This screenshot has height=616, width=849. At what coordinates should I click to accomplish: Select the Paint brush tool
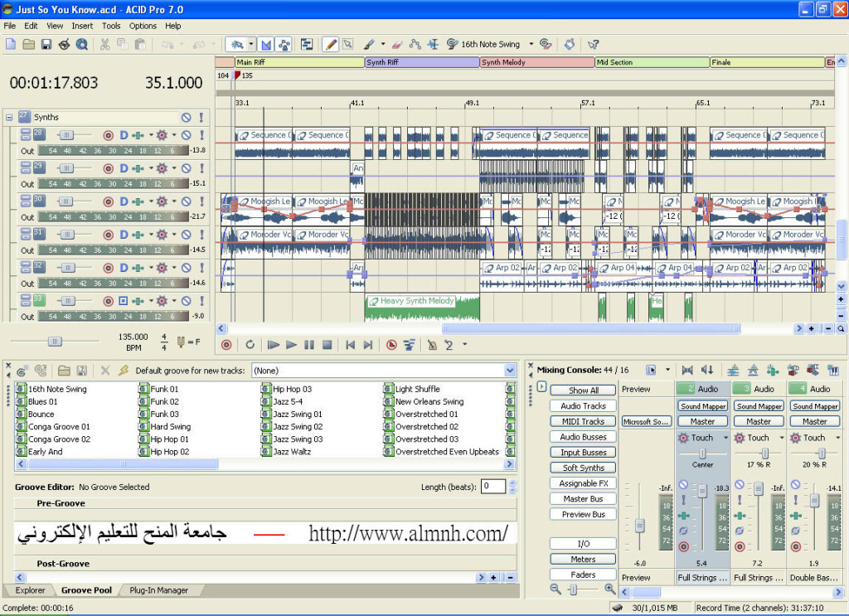tap(370, 45)
